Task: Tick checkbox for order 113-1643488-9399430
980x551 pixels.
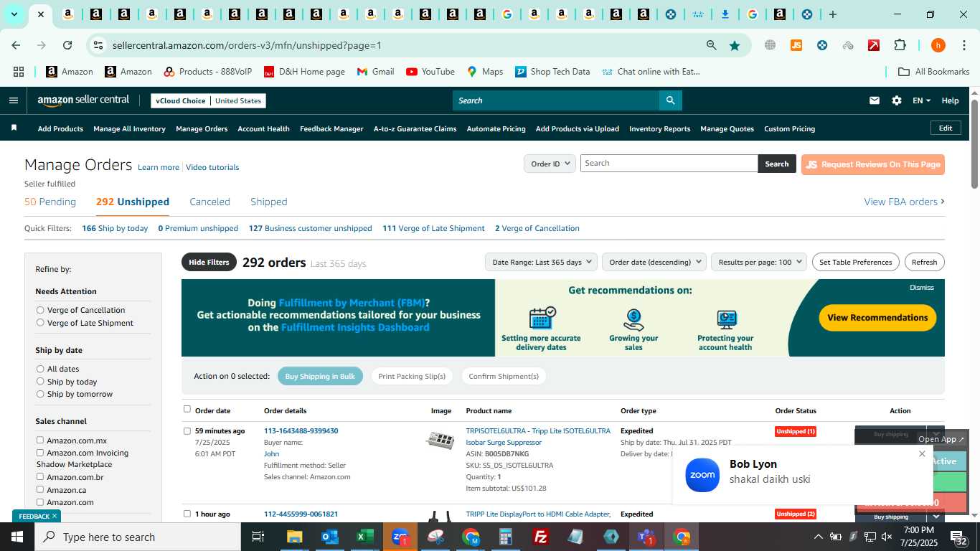Action: click(x=187, y=431)
